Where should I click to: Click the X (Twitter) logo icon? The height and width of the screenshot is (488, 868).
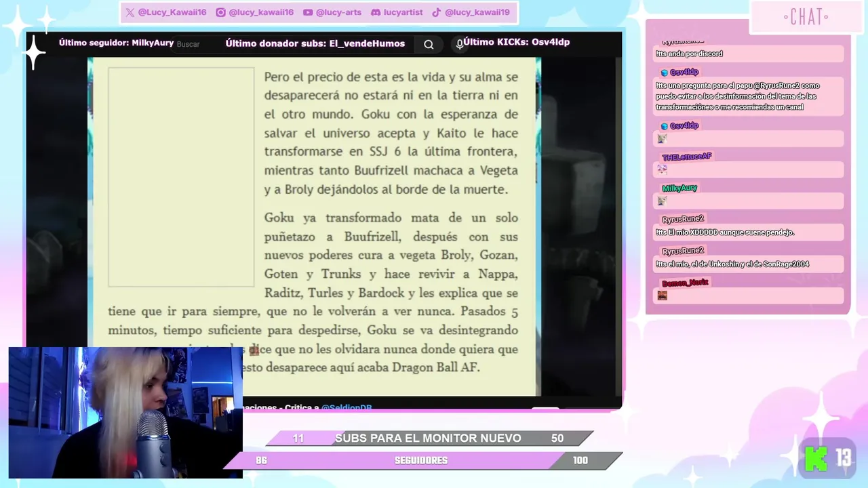[130, 12]
